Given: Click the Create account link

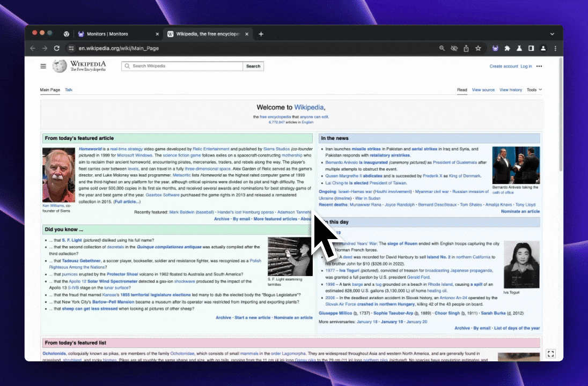Looking at the screenshot, I should (503, 66).
